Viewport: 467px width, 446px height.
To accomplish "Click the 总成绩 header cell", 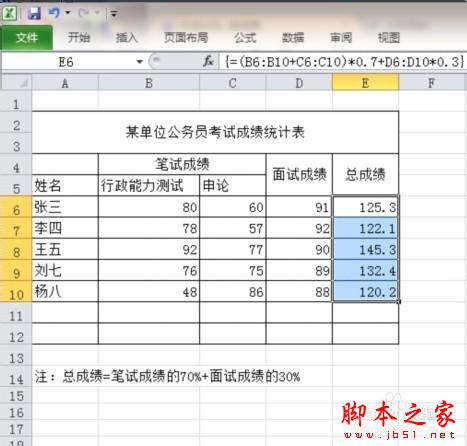I will click(365, 175).
